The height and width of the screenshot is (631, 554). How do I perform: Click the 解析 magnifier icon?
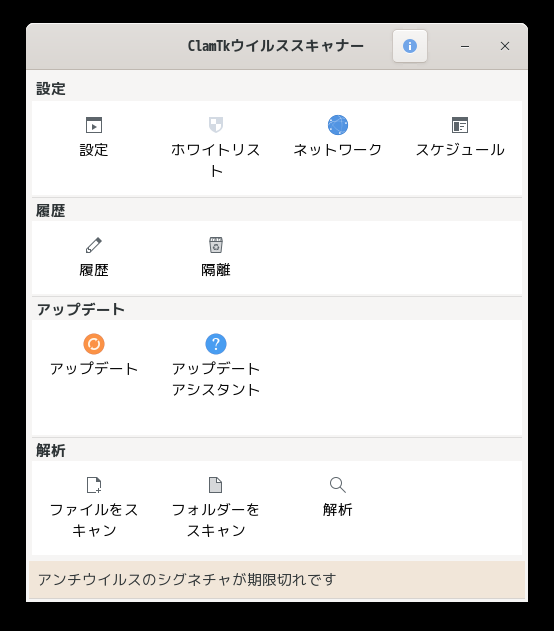[338, 485]
